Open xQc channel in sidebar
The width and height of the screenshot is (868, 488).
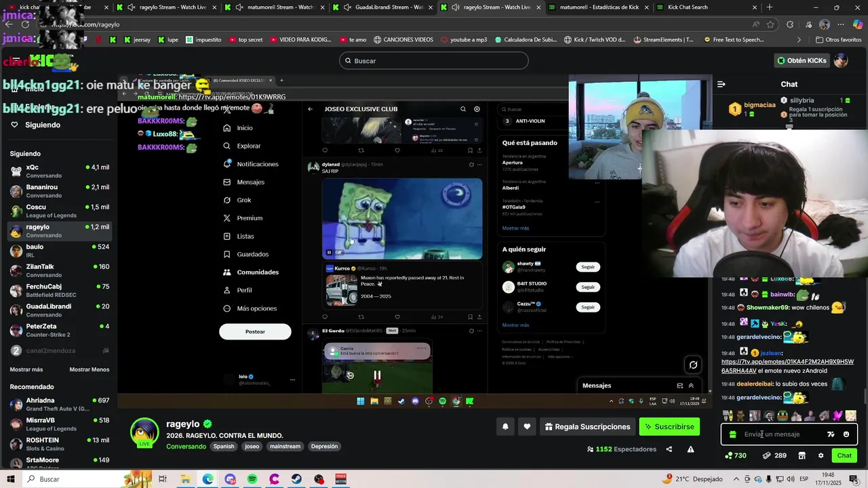60,171
